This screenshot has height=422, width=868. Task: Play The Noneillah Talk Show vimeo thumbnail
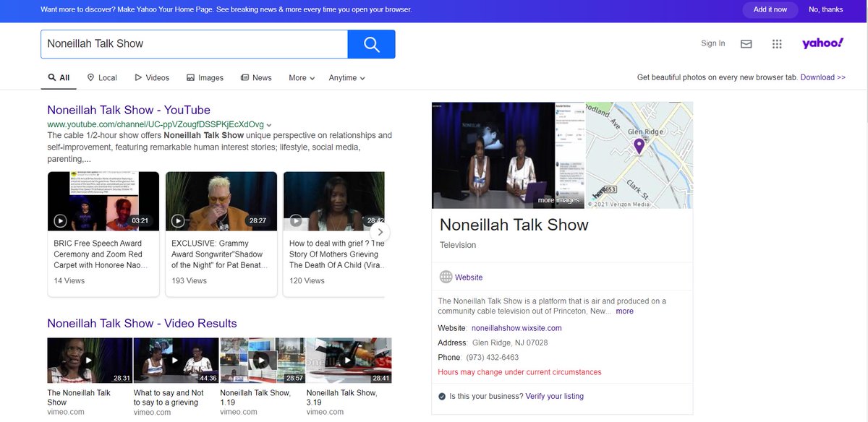(90, 360)
